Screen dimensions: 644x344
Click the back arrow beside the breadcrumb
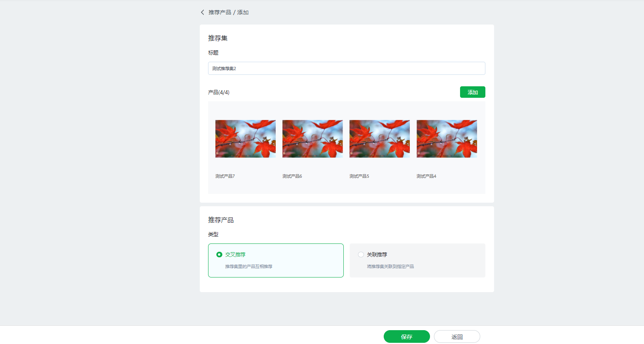pos(203,12)
